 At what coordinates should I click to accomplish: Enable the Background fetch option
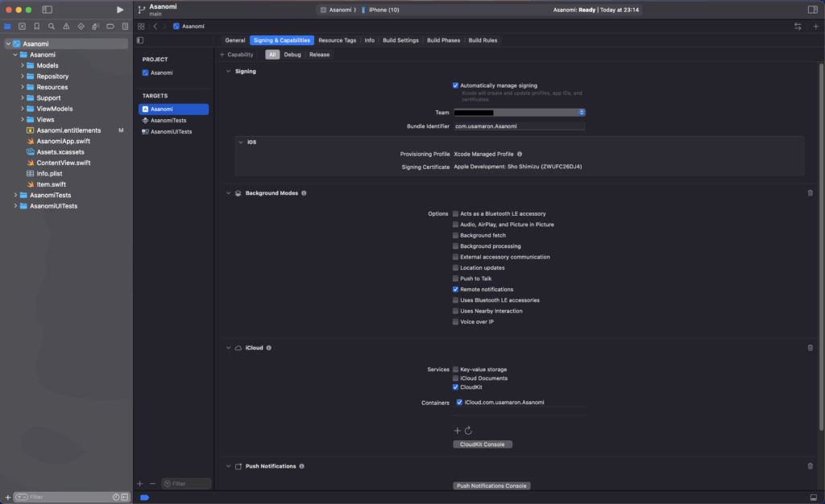455,235
